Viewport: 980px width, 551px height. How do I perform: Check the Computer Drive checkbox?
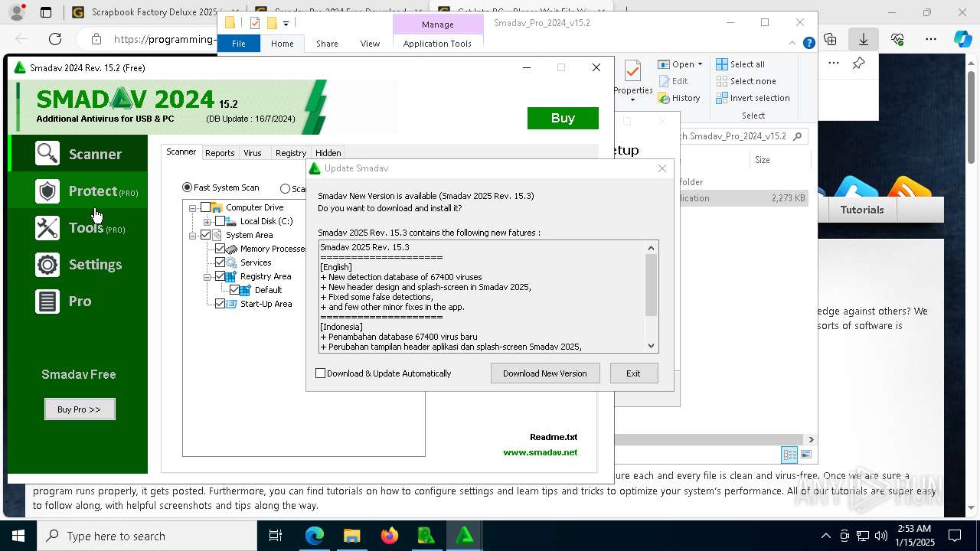coord(205,207)
